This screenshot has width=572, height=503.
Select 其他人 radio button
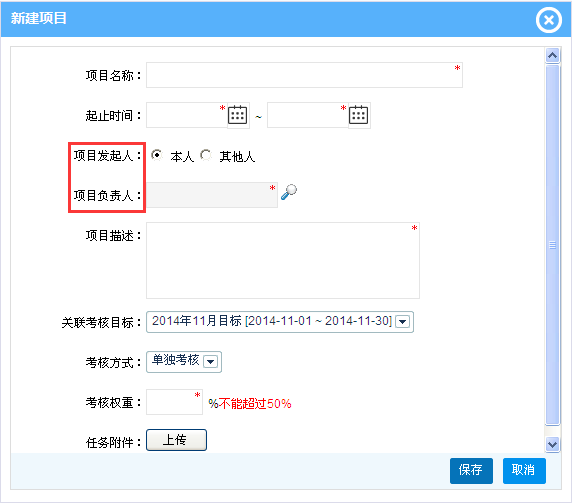(206, 155)
